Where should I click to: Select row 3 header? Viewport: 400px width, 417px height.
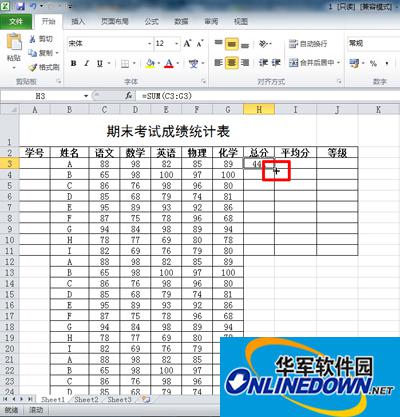tap(10, 163)
